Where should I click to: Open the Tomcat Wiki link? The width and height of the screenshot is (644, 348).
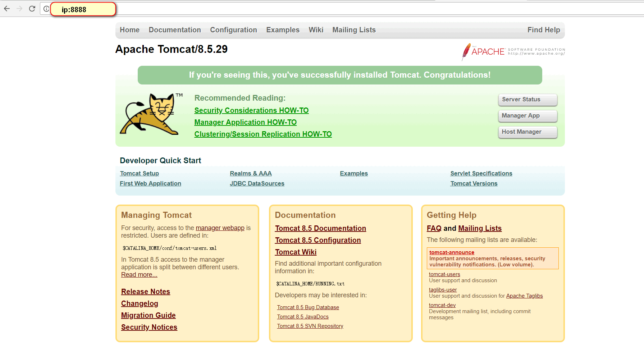(x=296, y=252)
